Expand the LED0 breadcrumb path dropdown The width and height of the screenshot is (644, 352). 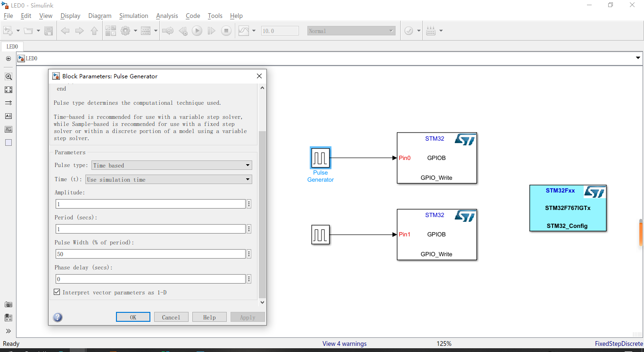point(638,58)
